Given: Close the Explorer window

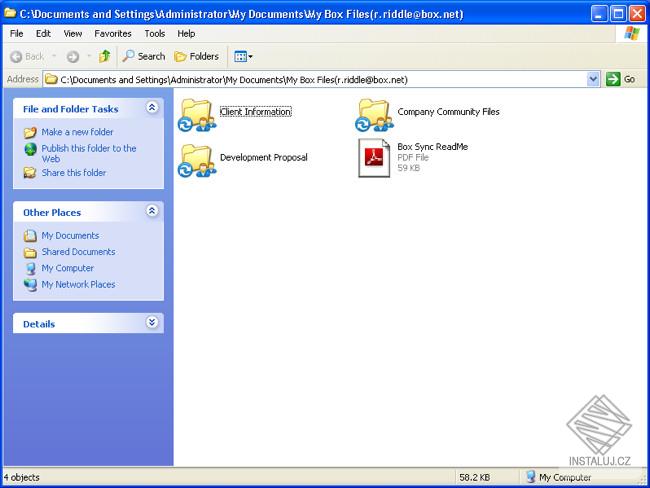Looking at the screenshot, I should point(637,14).
